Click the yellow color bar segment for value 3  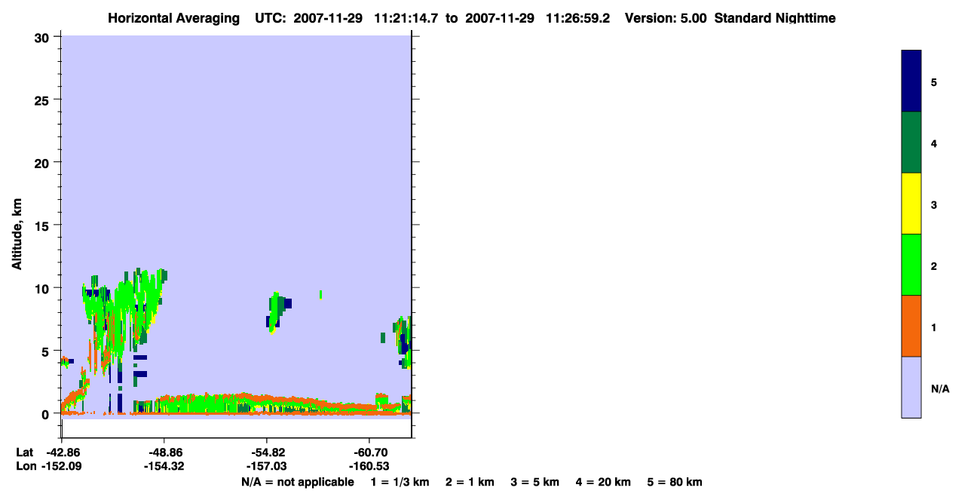tap(911, 204)
